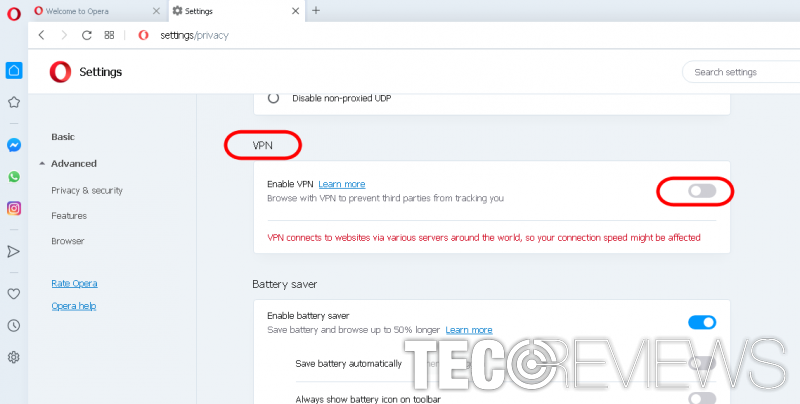Viewport: 800px width, 404px height.
Task: Click the Speed Dial grid icon
Action: pyautogui.click(x=109, y=35)
